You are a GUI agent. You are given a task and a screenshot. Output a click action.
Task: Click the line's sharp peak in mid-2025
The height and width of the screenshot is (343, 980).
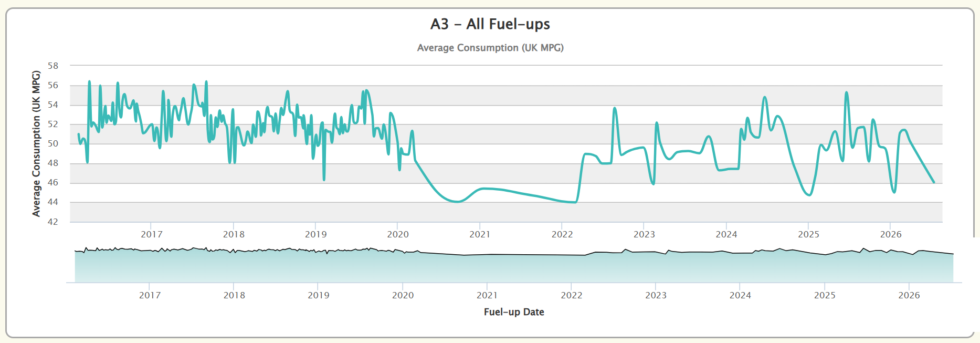pyautogui.click(x=847, y=92)
